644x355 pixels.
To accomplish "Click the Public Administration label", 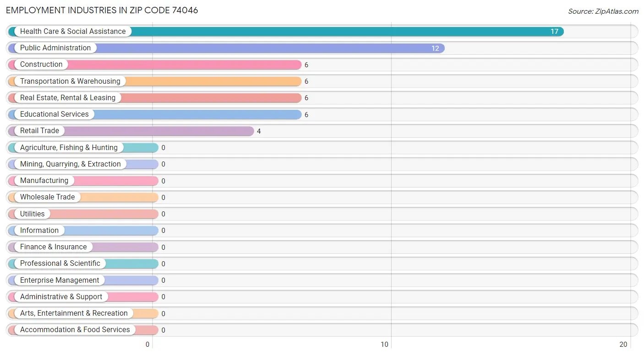I will [x=55, y=48].
